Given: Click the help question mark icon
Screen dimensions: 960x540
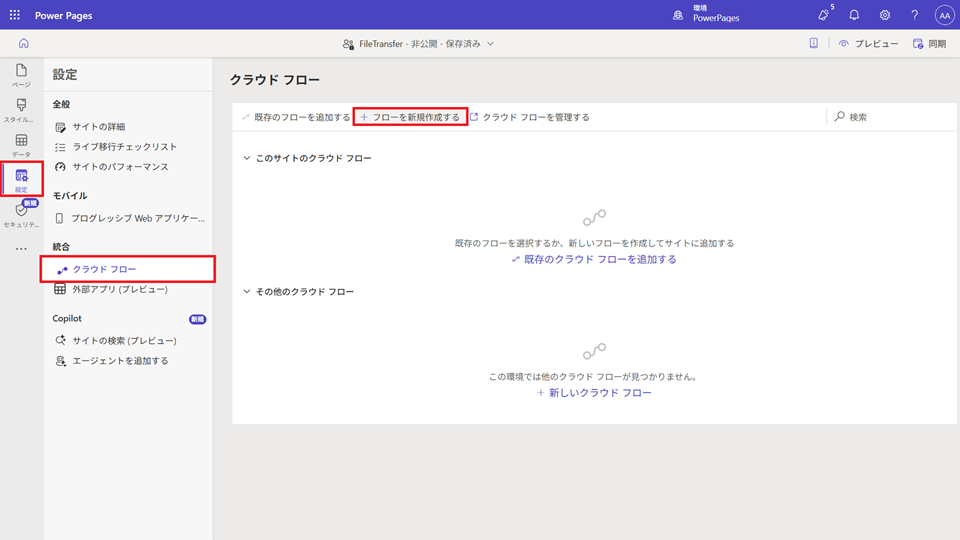Looking at the screenshot, I should click(914, 15).
